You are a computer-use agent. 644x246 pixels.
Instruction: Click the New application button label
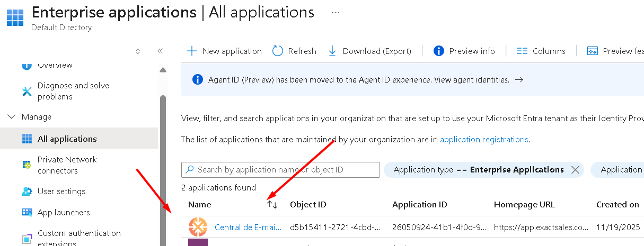(232, 51)
